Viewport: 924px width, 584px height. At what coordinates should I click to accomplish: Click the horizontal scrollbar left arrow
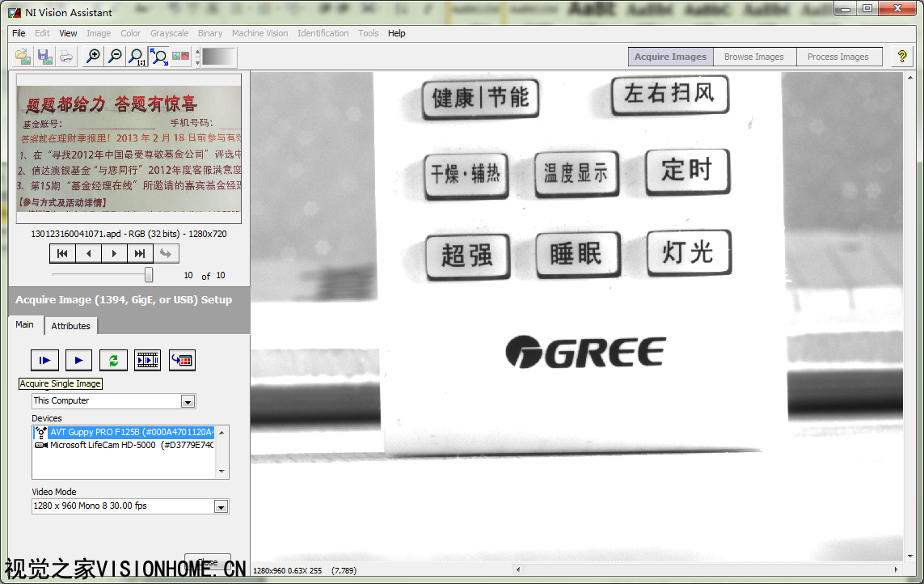[x=518, y=569]
